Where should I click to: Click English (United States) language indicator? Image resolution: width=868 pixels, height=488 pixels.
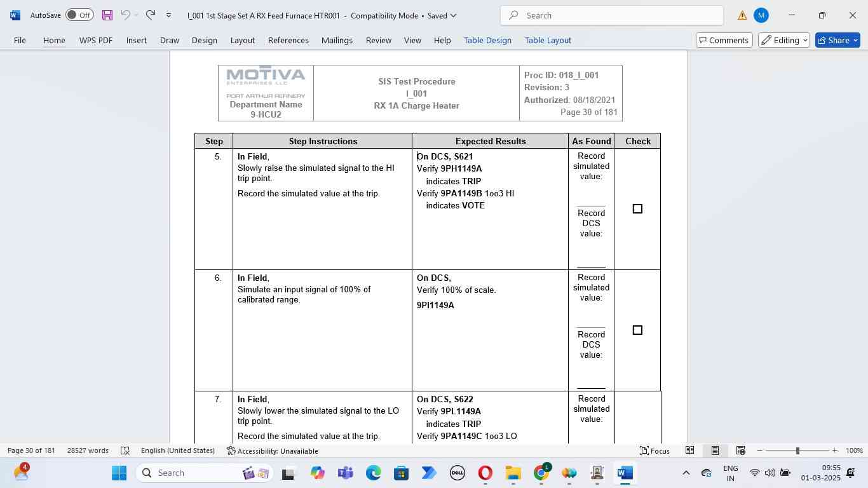[x=178, y=451]
